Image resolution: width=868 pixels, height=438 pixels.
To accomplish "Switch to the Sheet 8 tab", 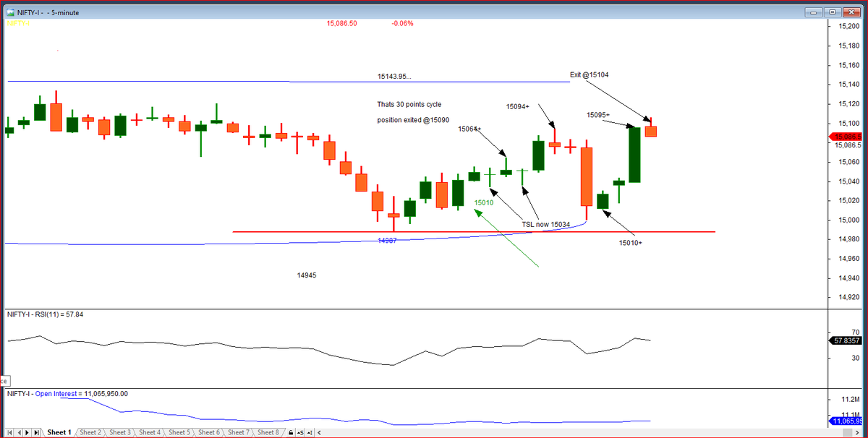I will [x=268, y=432].
